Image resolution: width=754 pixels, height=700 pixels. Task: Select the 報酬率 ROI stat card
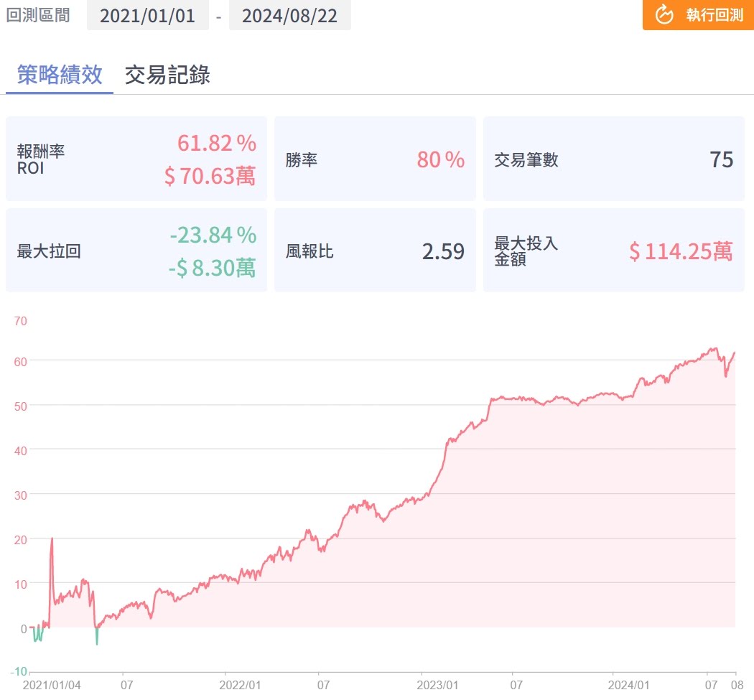[136, 159]
